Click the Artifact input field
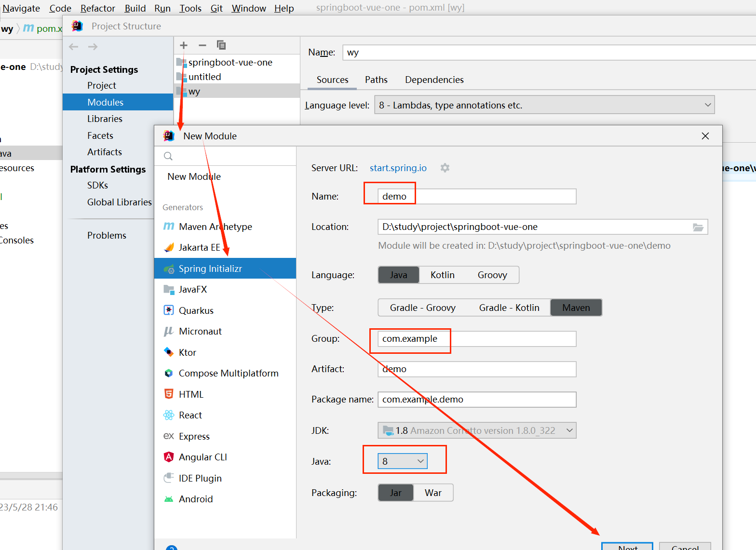Screen dimensions: 756x550 click(477, 369)
